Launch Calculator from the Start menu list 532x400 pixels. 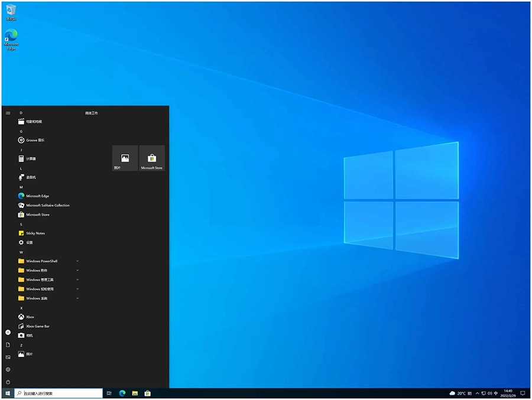click(x=31, y=159)
